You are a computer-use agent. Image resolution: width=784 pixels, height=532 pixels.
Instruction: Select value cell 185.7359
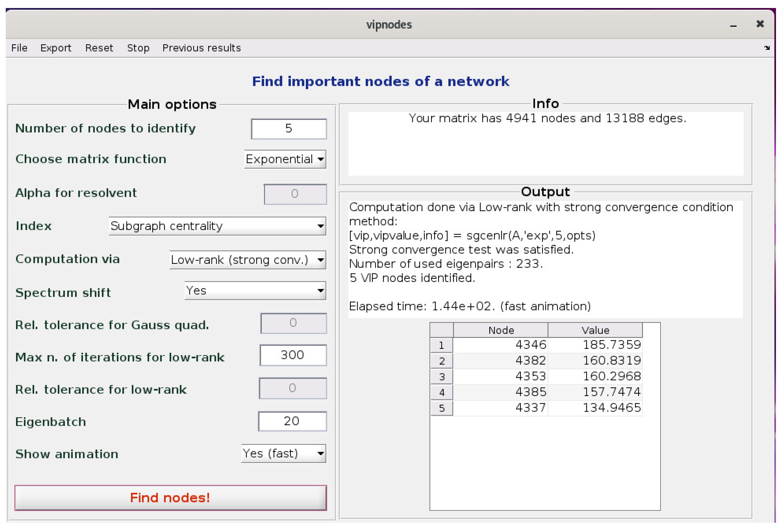(x=595, y=345)
